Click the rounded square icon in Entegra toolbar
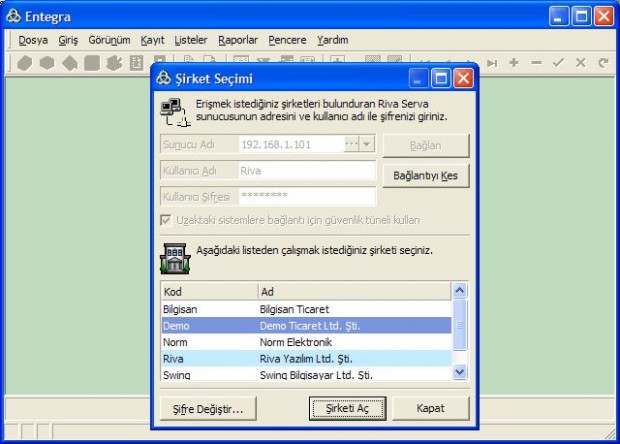620x444 pixels. pyautogui.click(x=92, y=63)
